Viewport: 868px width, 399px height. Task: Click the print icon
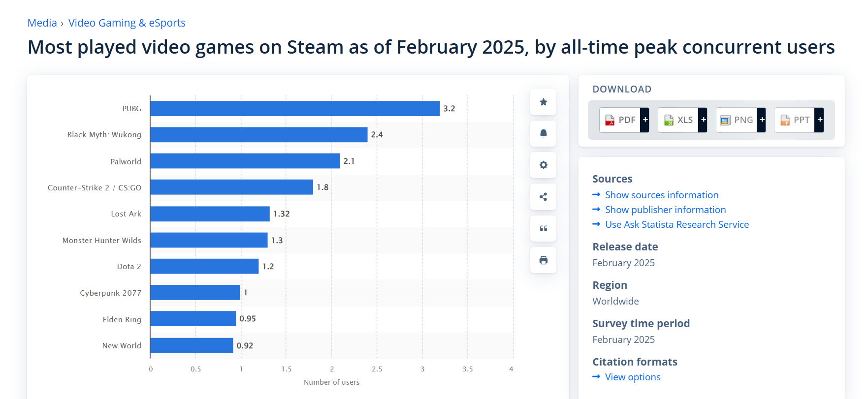[x=543, y=260]
